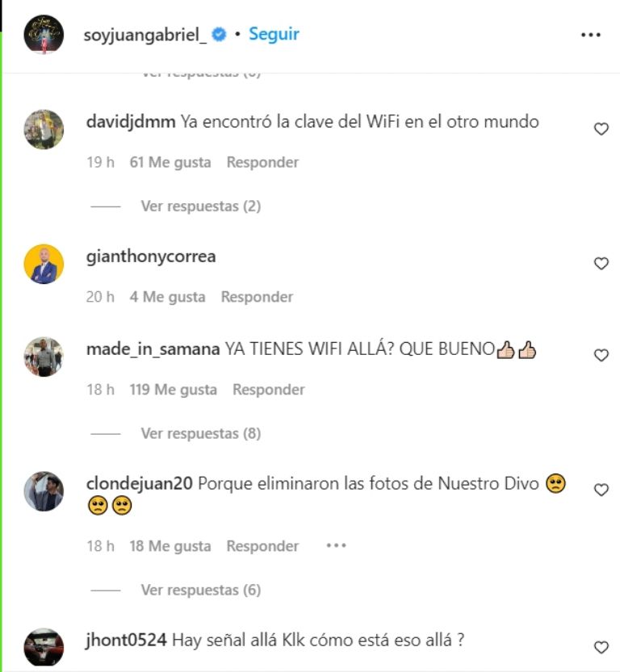Open soyjuangabriel_ profile picture
The width and height of the screenshot is (620, 672).
pyautogui.click(x=44, y=35)
